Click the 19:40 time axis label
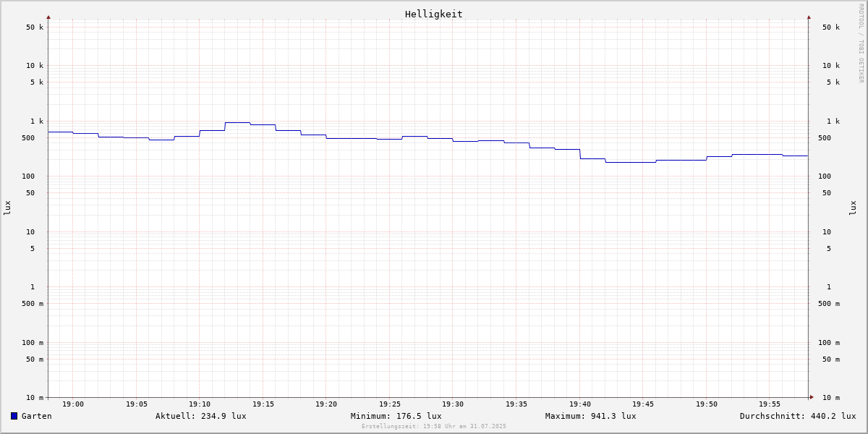Viewport: 868px width, 434px height. pos(580,404)
